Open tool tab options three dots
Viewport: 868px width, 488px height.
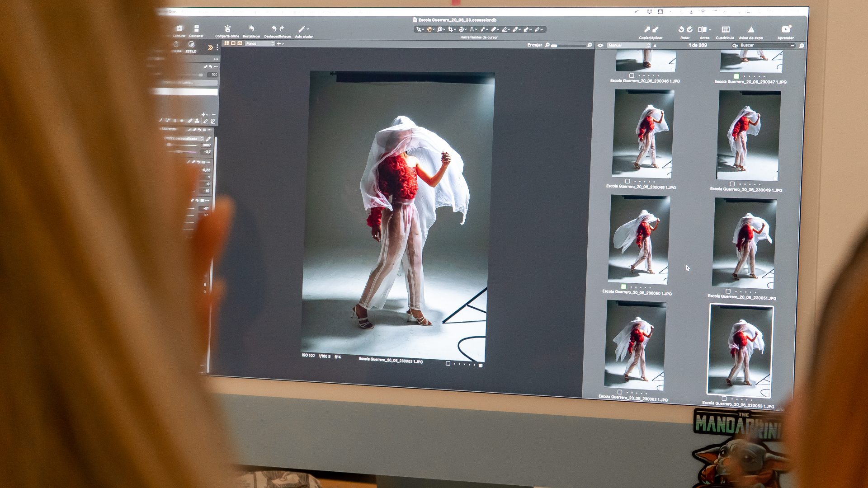point(217,47)
